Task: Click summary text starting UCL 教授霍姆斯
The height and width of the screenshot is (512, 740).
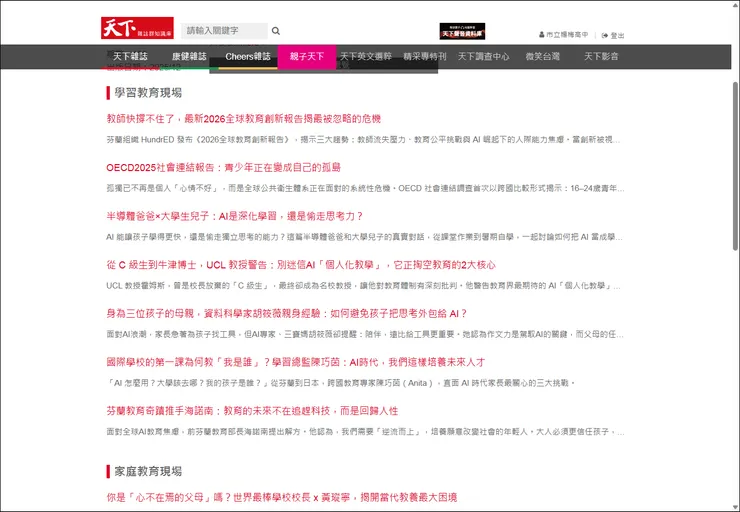Action: click(363, 285)
